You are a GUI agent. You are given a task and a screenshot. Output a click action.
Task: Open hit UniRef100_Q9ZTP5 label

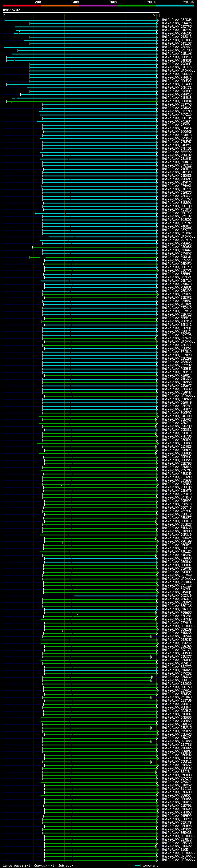[177, 26]
